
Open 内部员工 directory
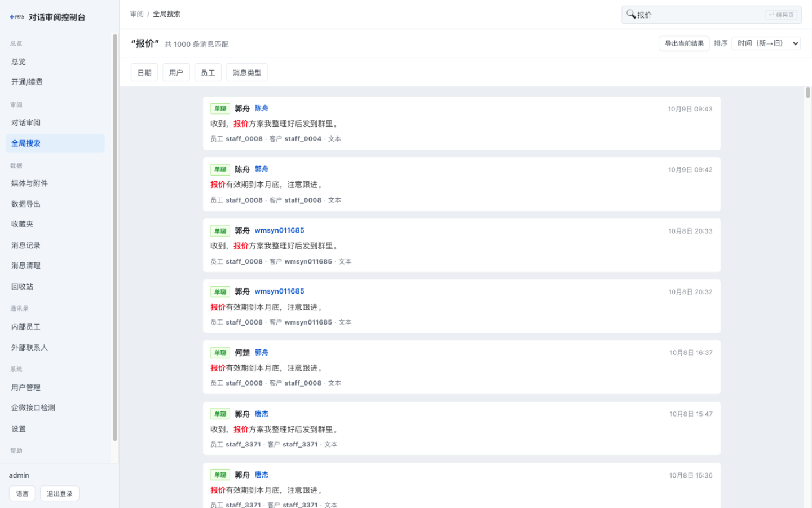(x=55, y=327)
